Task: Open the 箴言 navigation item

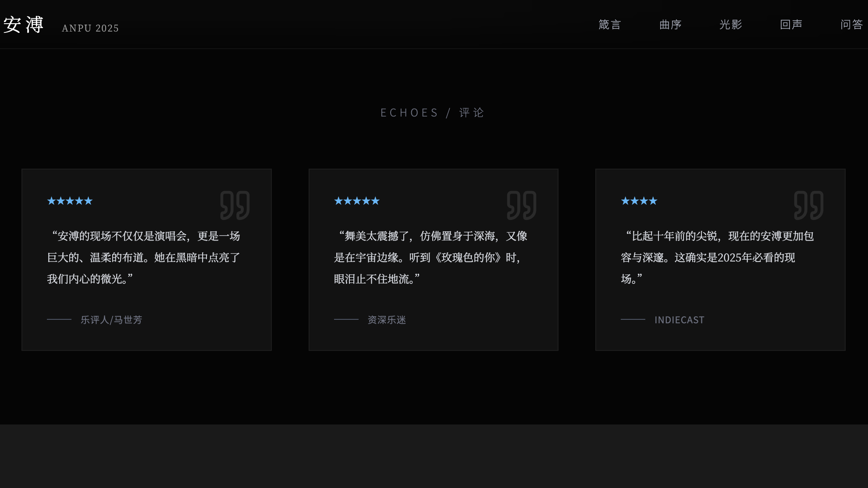Action: click(x=610, y=25)
